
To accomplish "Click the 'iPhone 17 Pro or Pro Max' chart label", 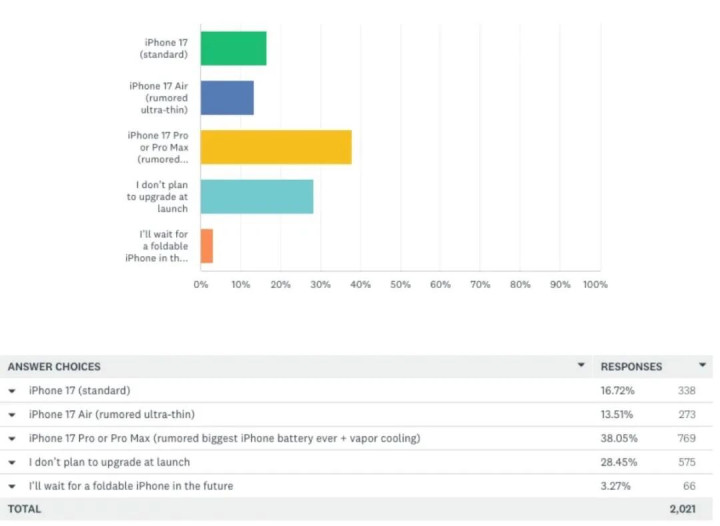I will [158, 147].
